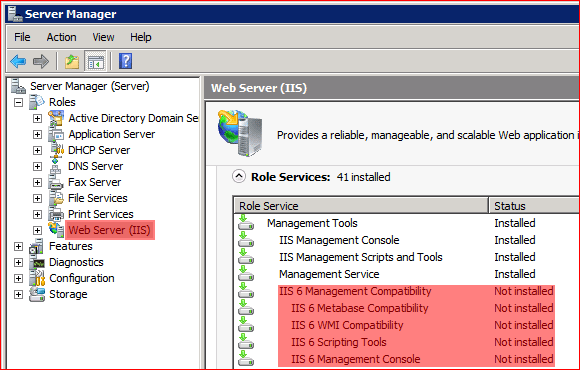Expand the Web Server (IIS) node
Screen dimensions: 580x370
(37, 231)
